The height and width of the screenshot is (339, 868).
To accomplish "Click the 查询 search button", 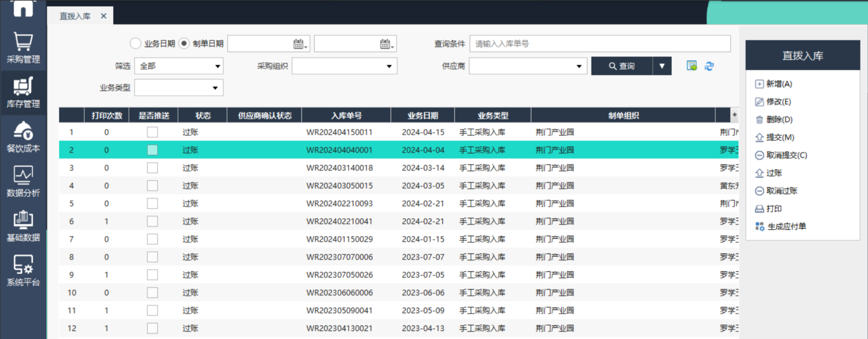I will tap(622, 66).
